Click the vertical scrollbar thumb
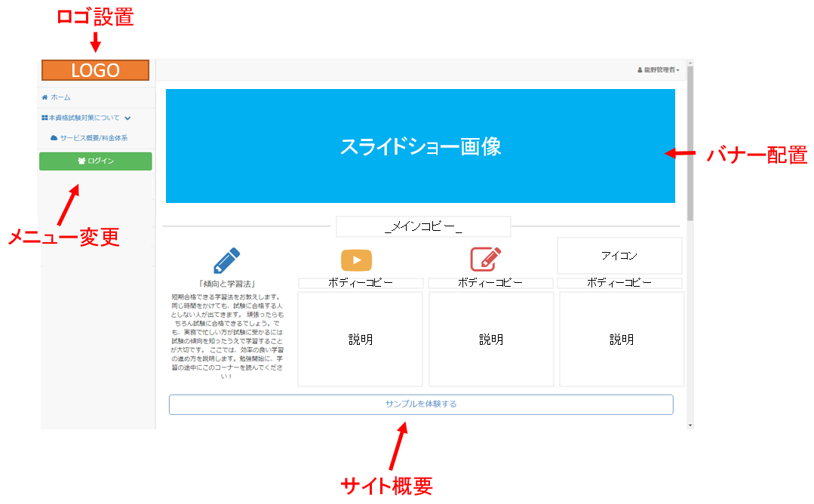The height and width of the screenshot is (504, 814). (690, 143)
